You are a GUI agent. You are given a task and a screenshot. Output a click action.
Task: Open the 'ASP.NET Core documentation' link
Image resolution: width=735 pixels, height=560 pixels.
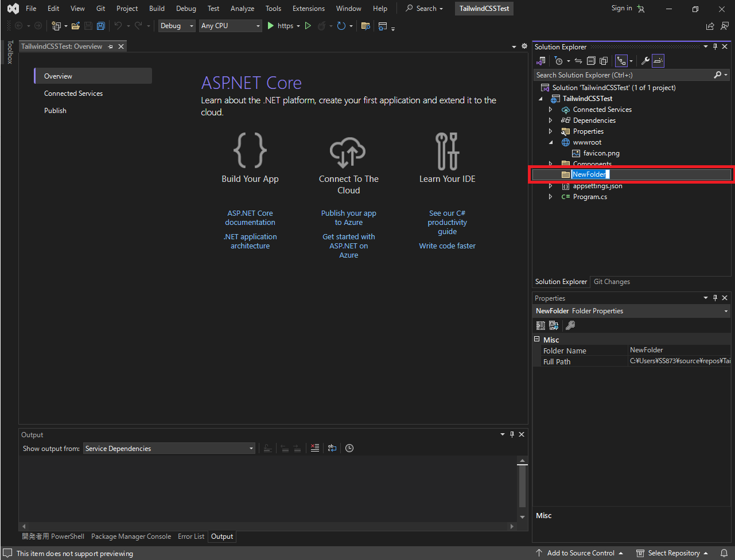(250, 218)
